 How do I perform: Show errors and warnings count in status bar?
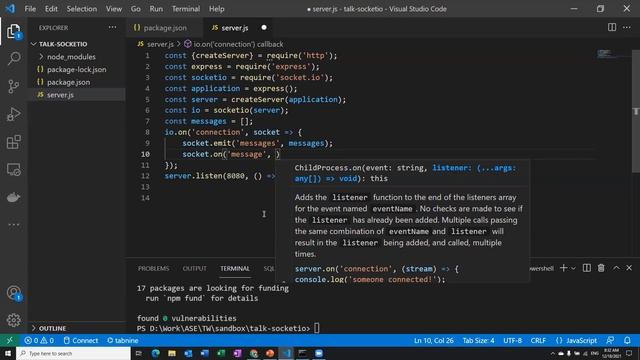coord(39,340)
